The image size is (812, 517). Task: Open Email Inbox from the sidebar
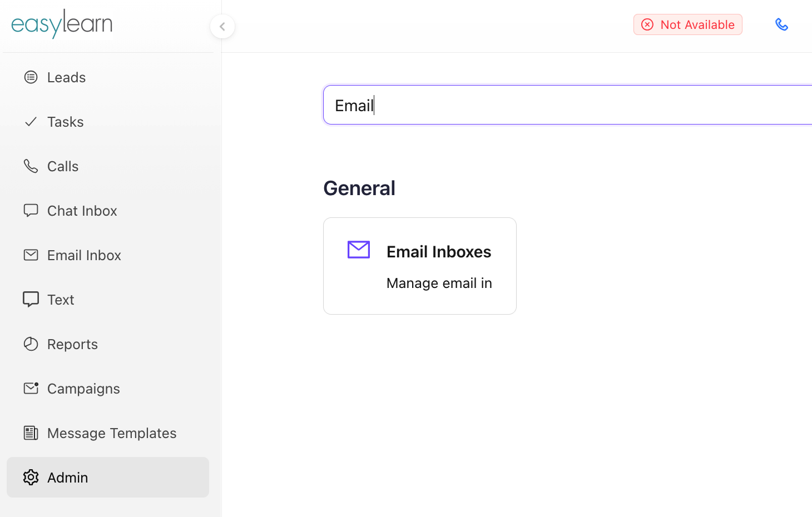point(84,255)
